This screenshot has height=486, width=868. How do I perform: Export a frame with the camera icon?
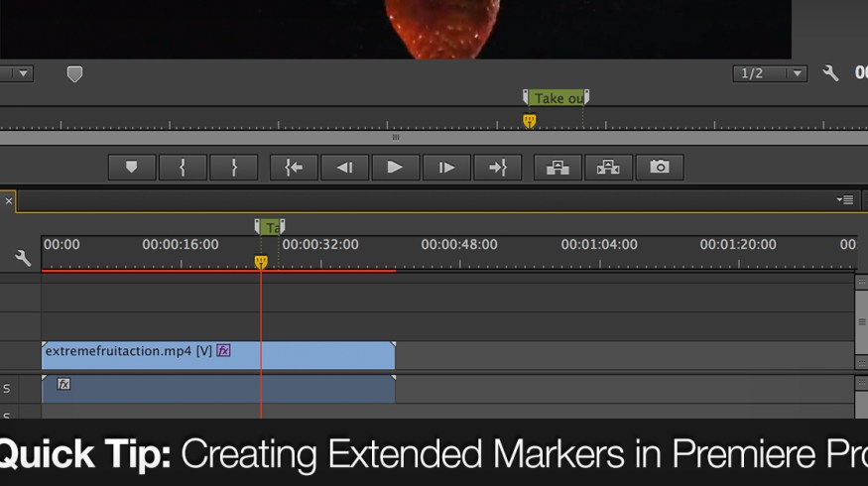(x=660, y=168)
